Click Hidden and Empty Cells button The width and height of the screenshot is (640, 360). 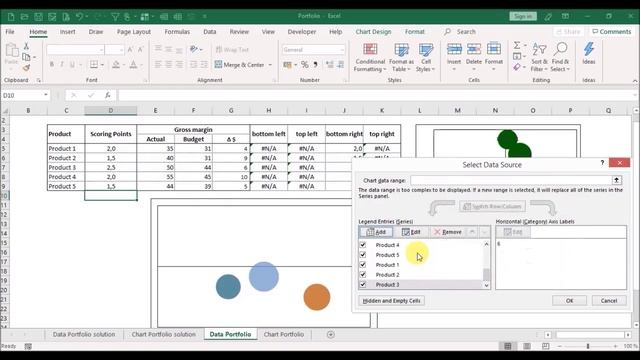pyautogui.click(x=391, y=300)
